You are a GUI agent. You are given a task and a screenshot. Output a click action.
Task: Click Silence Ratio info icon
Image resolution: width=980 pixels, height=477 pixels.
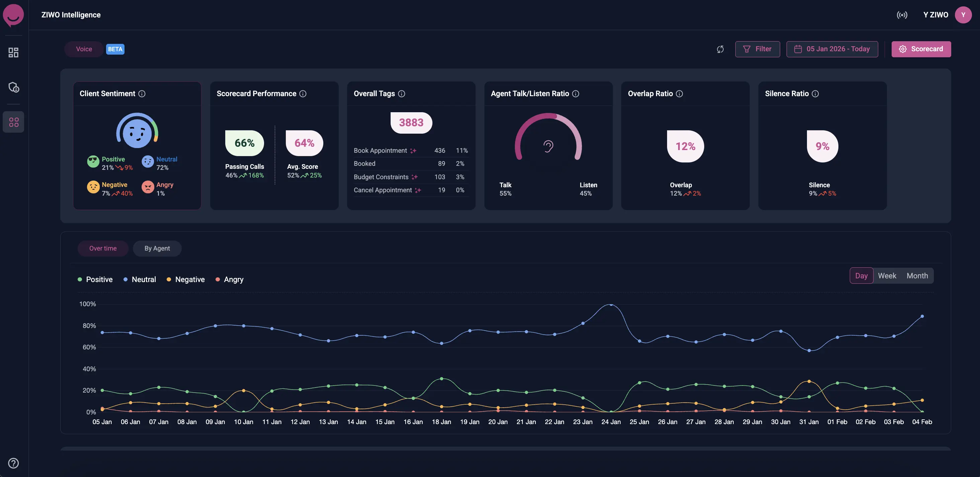pos(815,94)
